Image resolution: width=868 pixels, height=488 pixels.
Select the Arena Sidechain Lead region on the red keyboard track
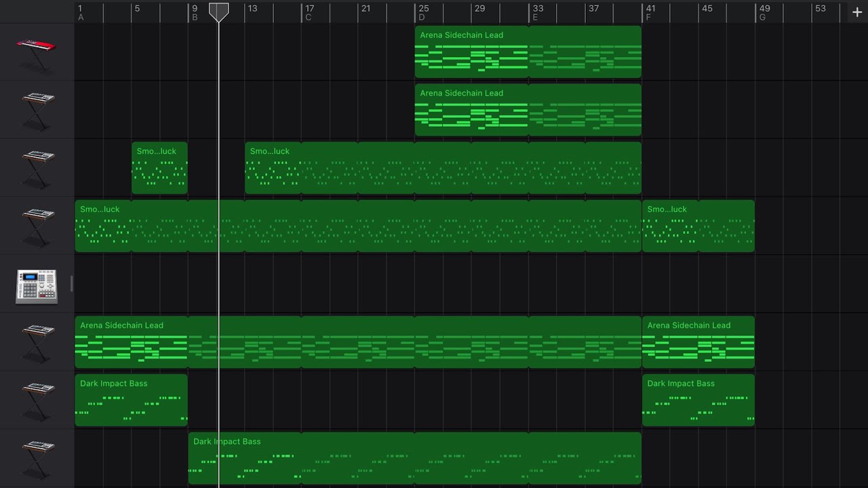[x=528, y=52]
